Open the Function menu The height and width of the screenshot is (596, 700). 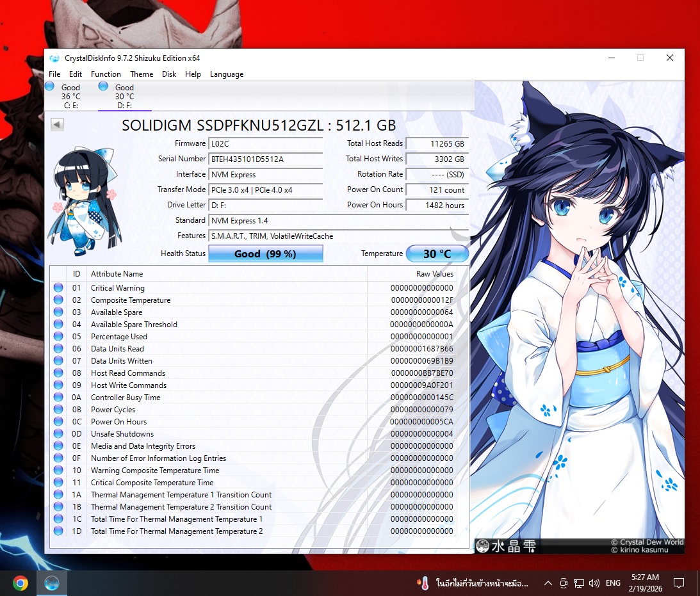(106, 74)
